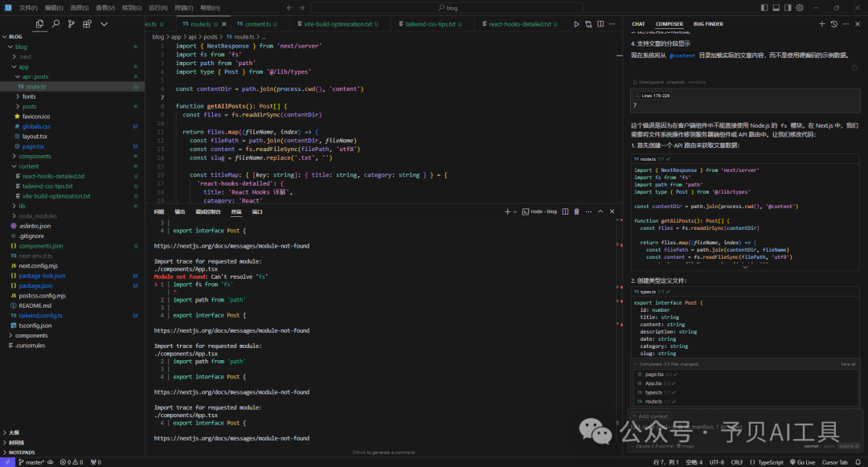Open the 文件(F) menu
This screenshot has height=467, width=868.
click(28, 8)
